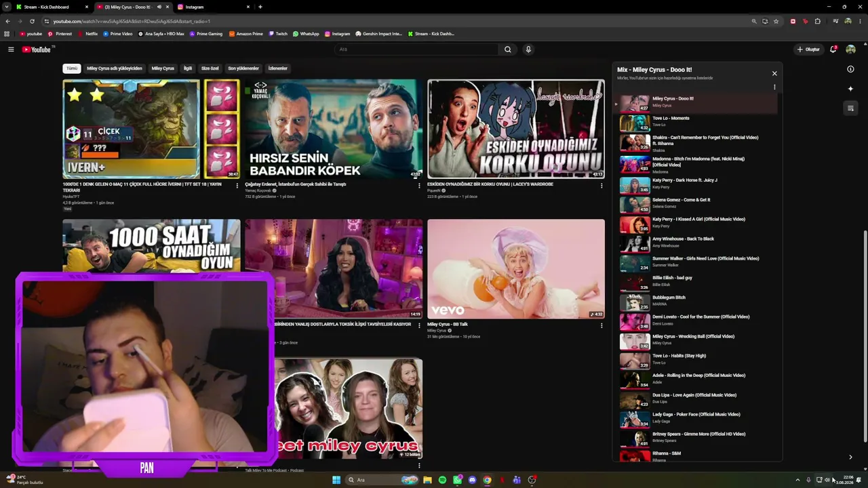
Task: Select the 'Tümü' filter chip
Action: pos(71,68)
